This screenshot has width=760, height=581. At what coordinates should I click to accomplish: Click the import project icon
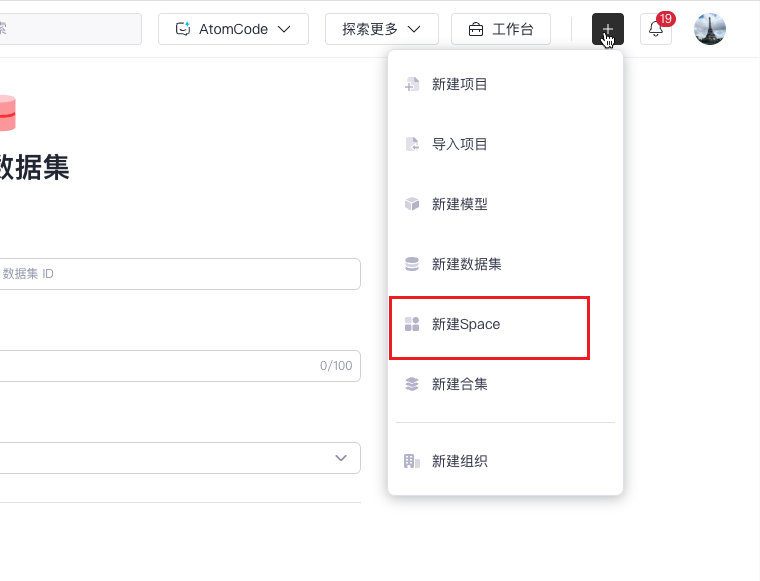coord(412,144)
